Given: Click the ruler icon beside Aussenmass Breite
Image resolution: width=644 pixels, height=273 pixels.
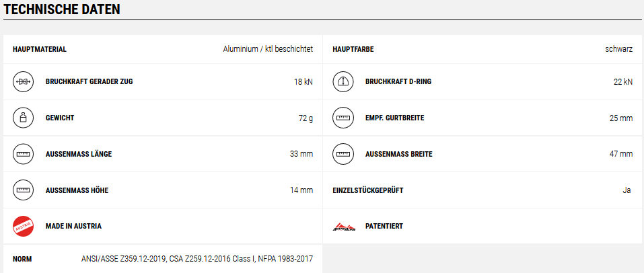Looking at the screenshot, I should [x=343, y=155].
